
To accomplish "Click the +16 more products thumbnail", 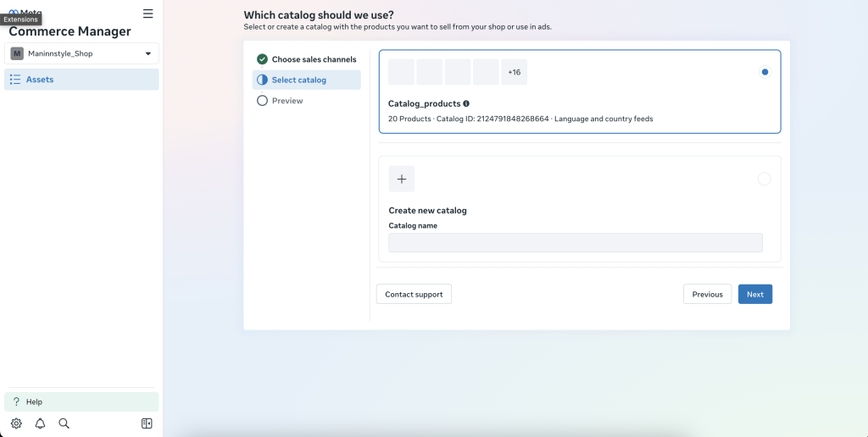I will point(514,72).
